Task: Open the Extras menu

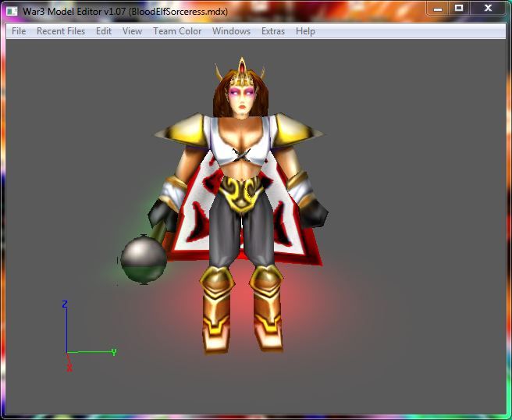Action: click(273, 31)
